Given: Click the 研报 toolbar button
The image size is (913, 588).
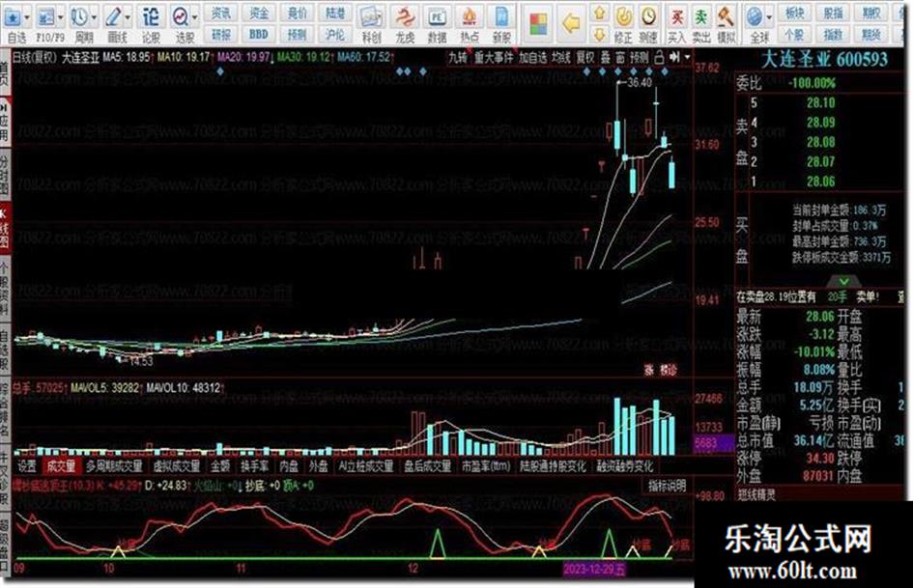Looking at the screenshot, I should click(220, 35).
